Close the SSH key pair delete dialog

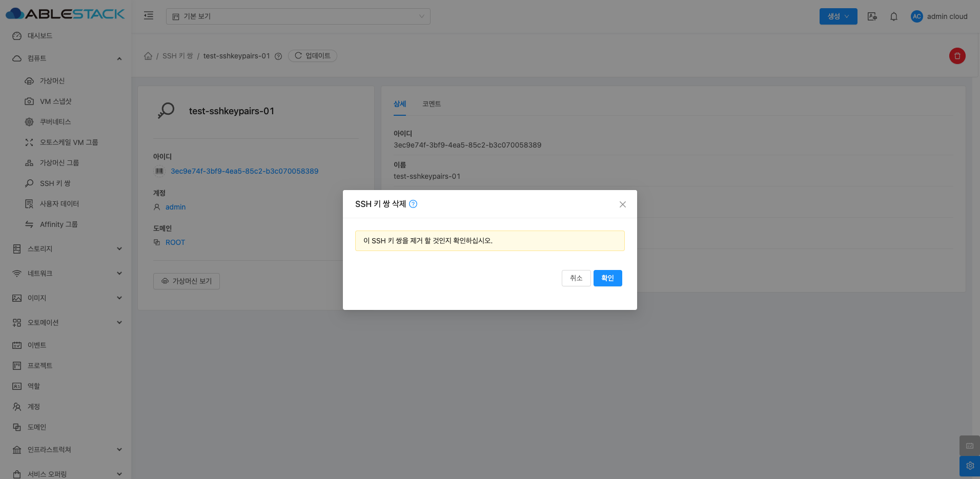click(x=622, y=204)
